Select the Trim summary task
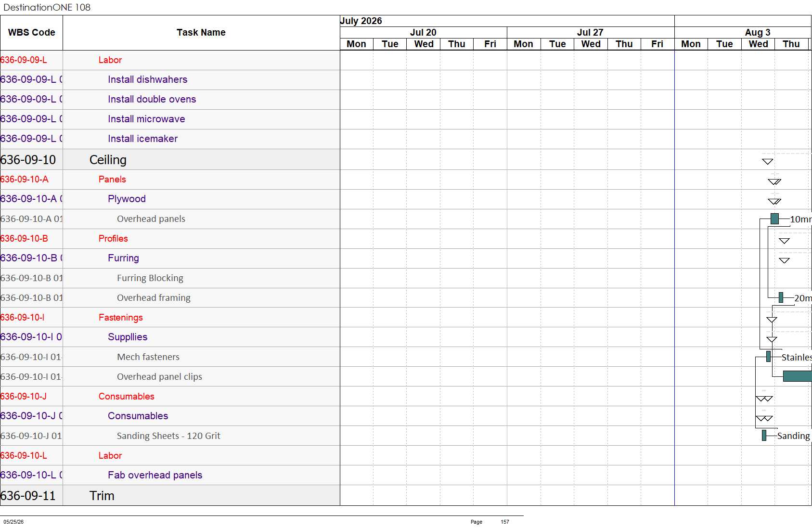Image resolution: width=812 pixels, height=528 pixels. click(x=170, y=496)
